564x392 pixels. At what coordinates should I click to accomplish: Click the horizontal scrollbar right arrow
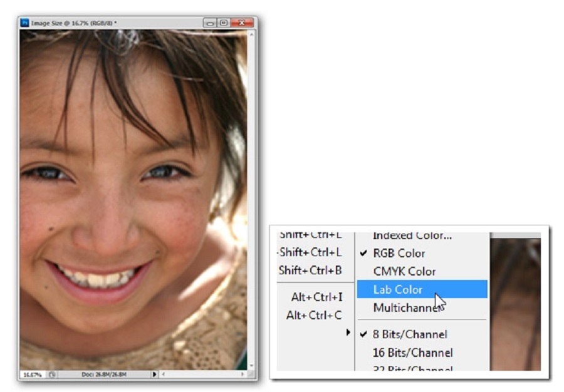click(x=243, y=374)
